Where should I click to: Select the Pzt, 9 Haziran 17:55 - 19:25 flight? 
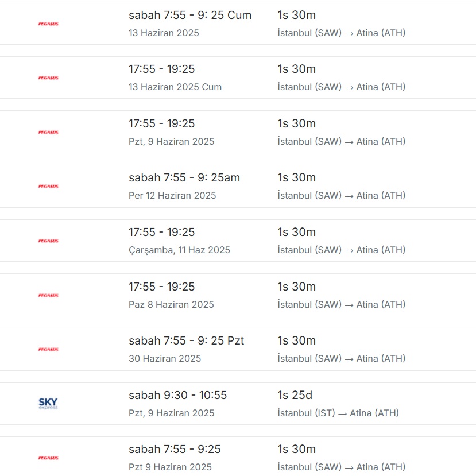pos(238,131)
